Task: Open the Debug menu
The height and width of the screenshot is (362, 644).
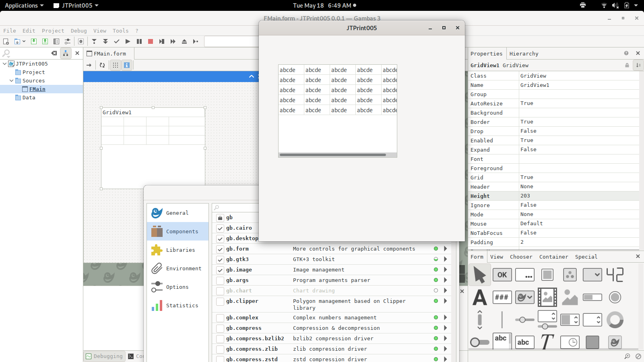Action: (78, 31)
